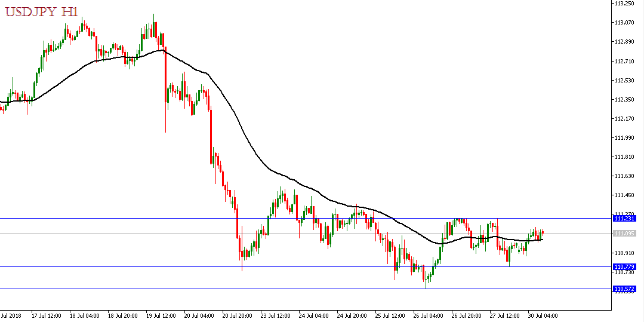Click the 27 Jul 12:00 time label
Image resolution: width=644 pixels, height=322 pixels.
pyautogui.click(x=505, y=315)
